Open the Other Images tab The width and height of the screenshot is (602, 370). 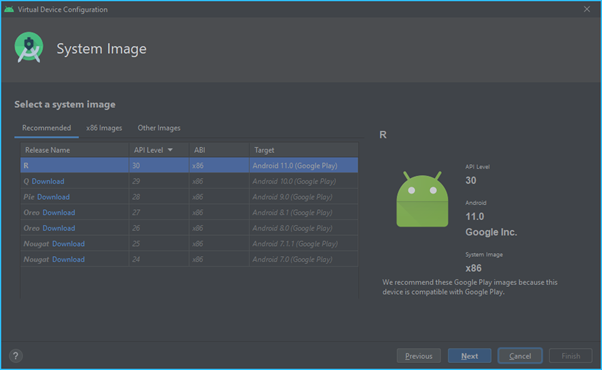point(159,128)
